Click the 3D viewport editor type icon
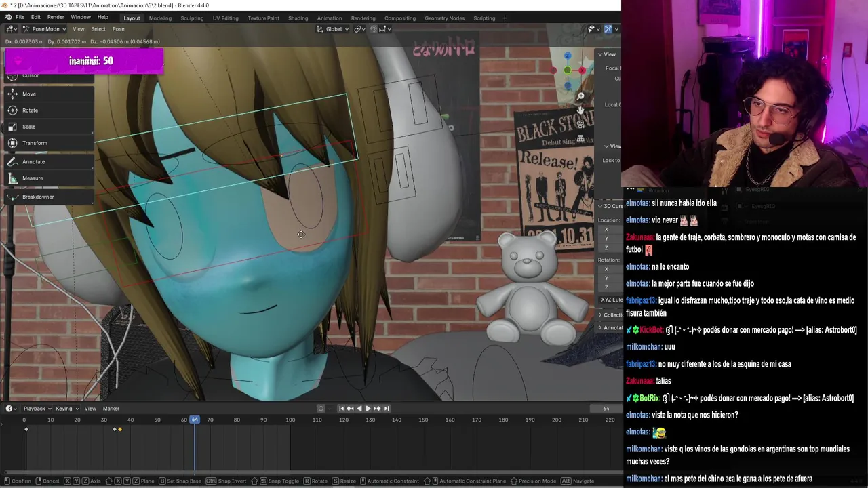This screenshot has height=488, width=868. [x=11, y=29]
